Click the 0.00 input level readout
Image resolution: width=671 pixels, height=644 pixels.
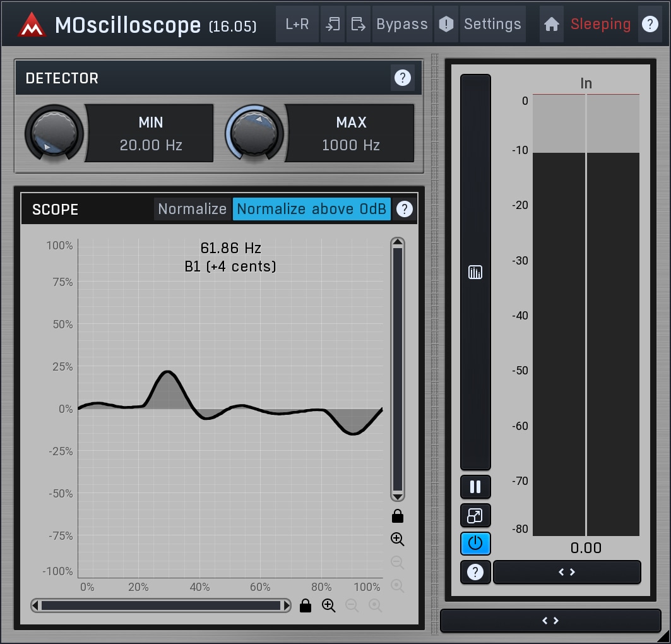(586, 548)
